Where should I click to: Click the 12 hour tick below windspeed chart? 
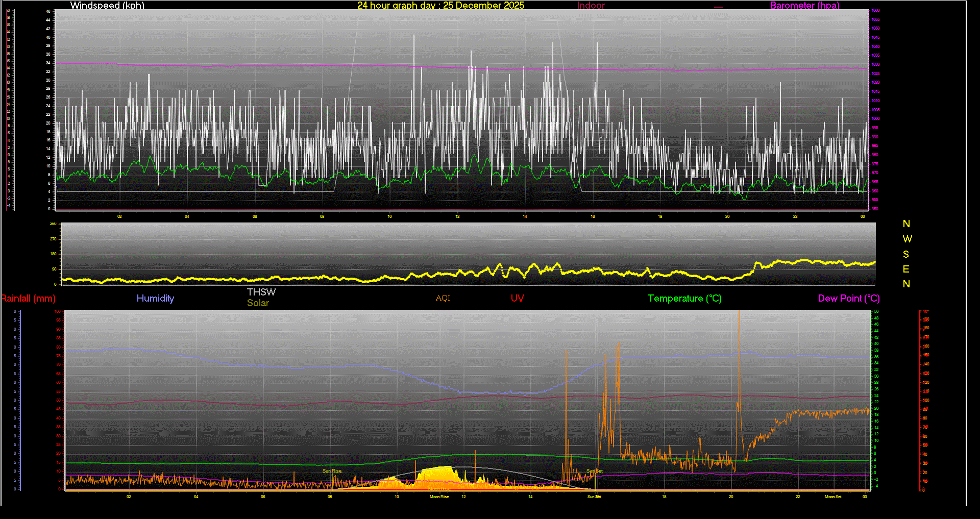[x=457, y=216]
